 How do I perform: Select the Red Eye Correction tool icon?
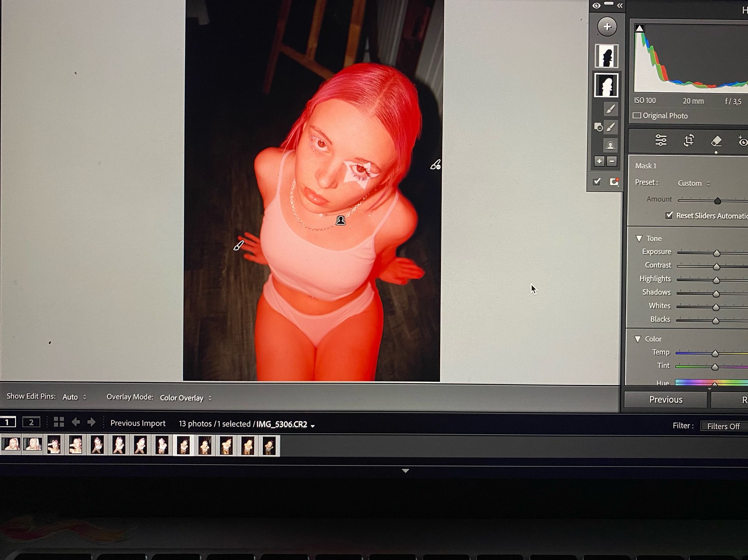coord(742,141)
